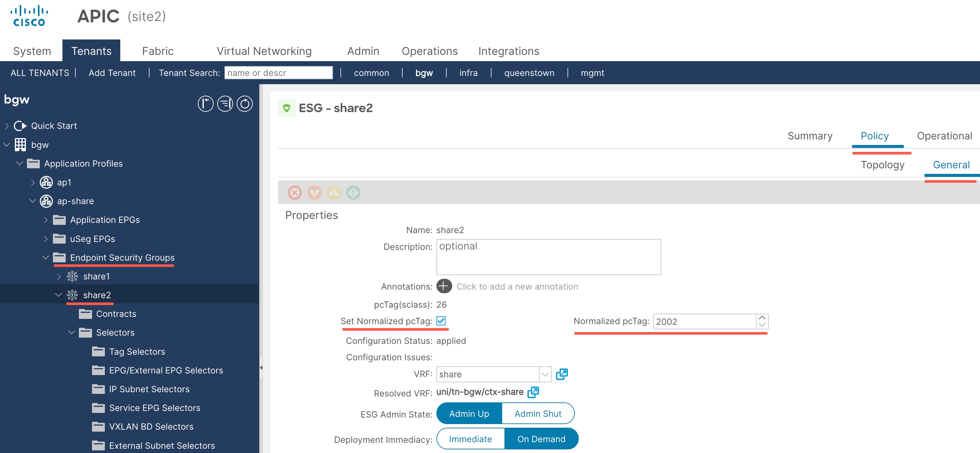Click the share2 ESG icon in tree
The height and width of the screenshot is (453, 980).
click(72, 295)
